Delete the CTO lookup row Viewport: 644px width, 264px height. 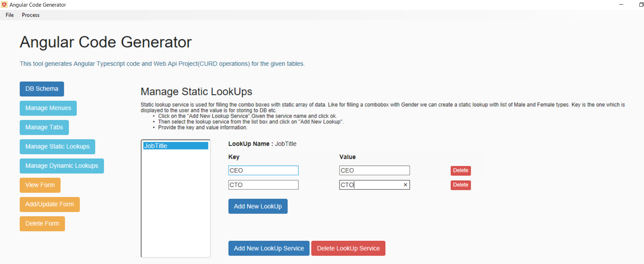point(461,185)
